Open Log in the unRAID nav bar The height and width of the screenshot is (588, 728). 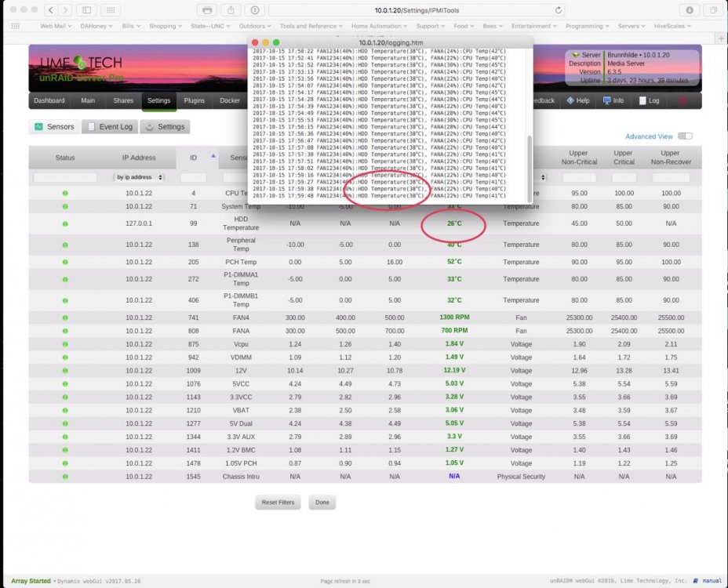(x=649, y=100)
